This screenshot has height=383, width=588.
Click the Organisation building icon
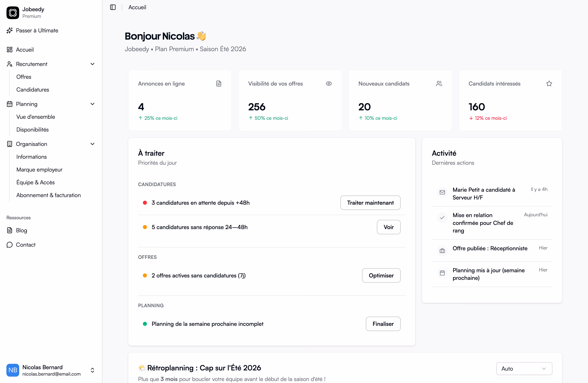10,144
